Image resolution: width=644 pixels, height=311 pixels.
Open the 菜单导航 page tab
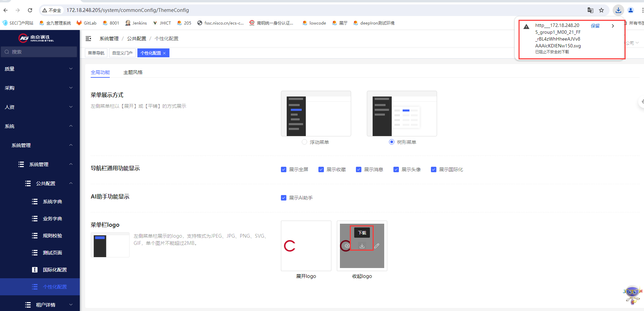[x=96, y=53]
